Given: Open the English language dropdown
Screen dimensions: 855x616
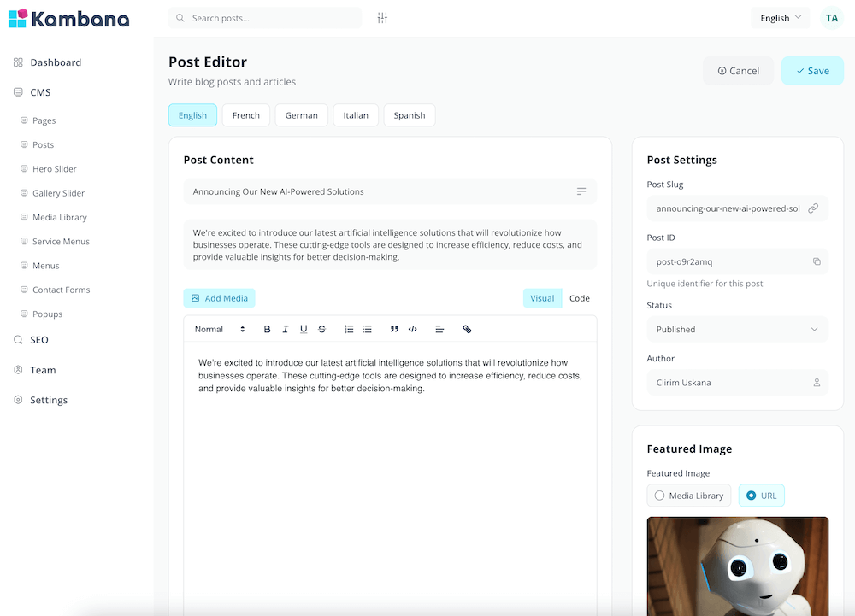Looking at the screenshot, I should [781, 18].
